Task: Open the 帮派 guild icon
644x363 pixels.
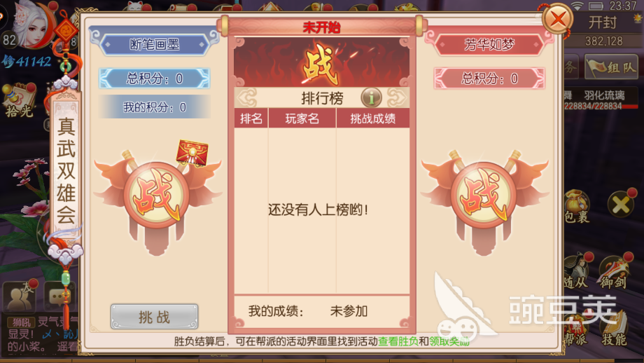Action: pos(575,331)
